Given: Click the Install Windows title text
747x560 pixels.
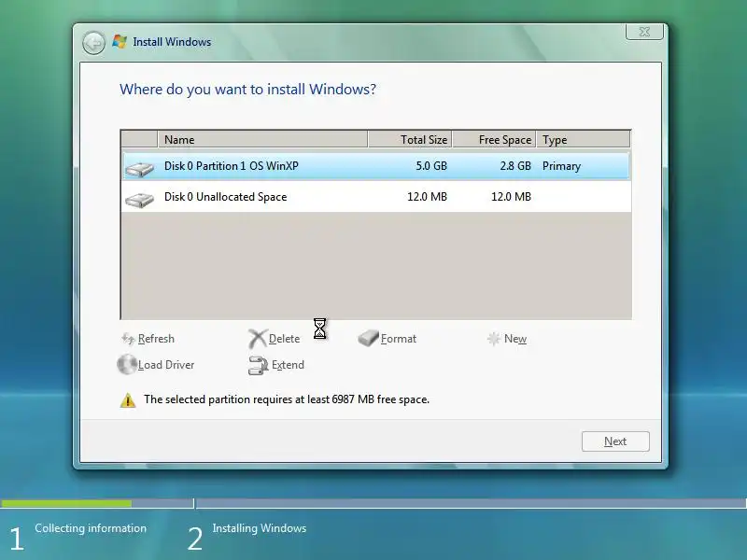Looking at the screenshot, I should 172,42.
